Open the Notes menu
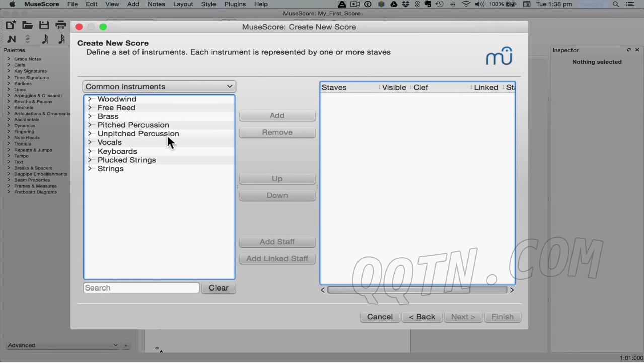This screenshot has height=363, width=644. click(156, 4)
